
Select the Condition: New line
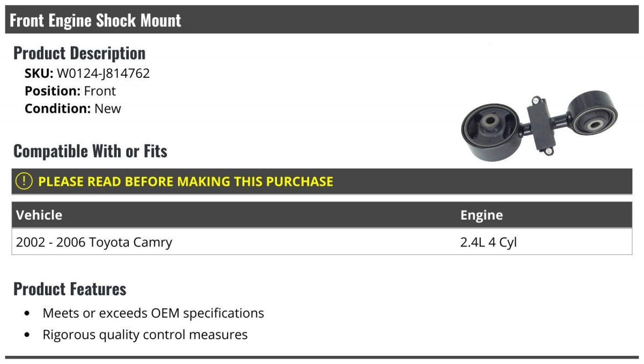point(73,108)
